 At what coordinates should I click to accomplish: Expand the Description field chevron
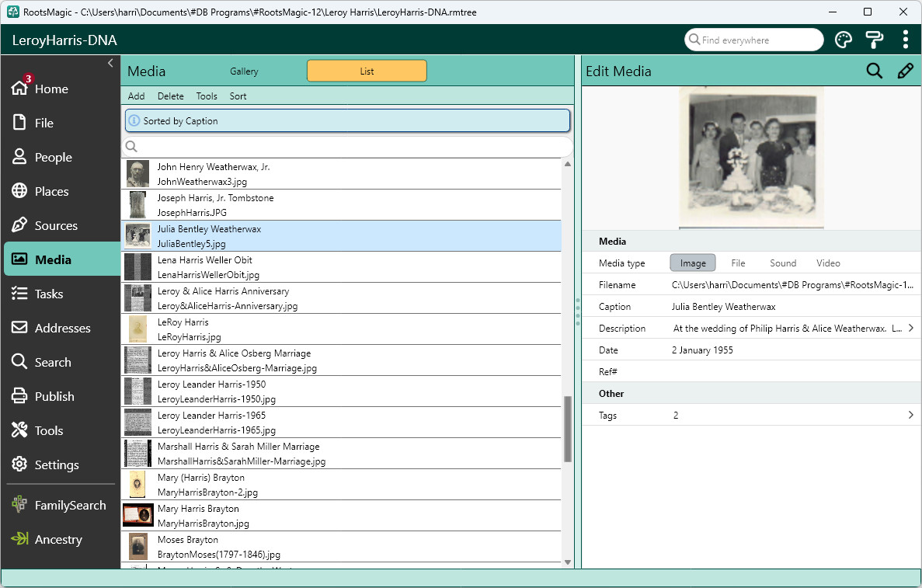(x=911, y=328)
